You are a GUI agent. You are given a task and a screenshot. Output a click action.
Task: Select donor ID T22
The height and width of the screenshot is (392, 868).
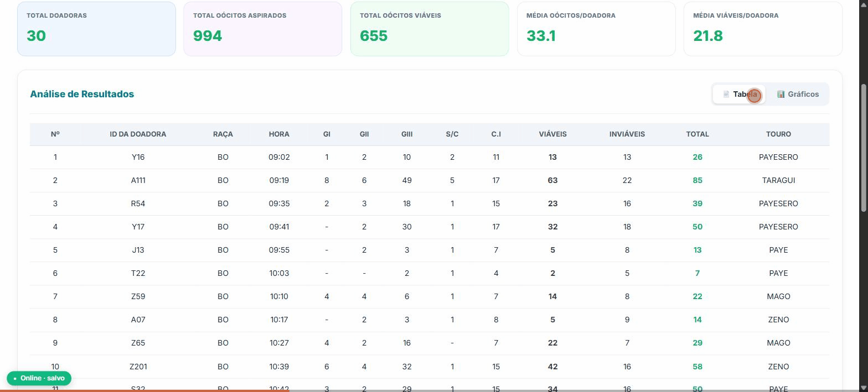tap(138, 274)
